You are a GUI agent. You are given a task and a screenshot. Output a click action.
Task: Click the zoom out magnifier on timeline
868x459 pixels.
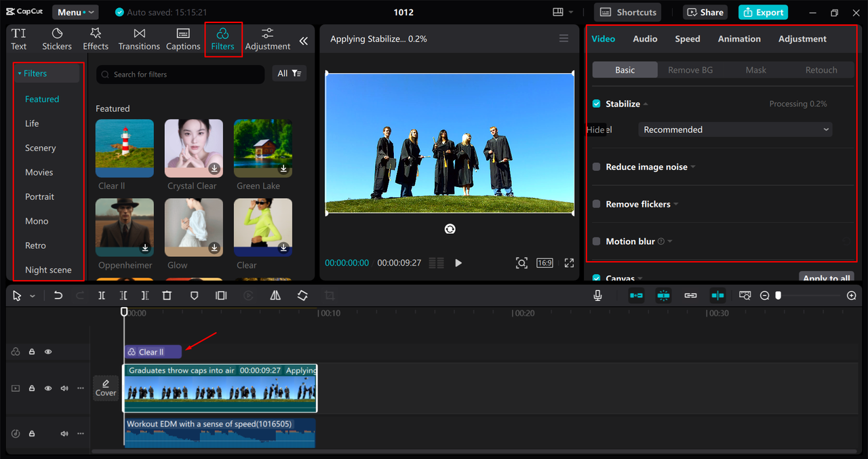(x=764, y=296)
